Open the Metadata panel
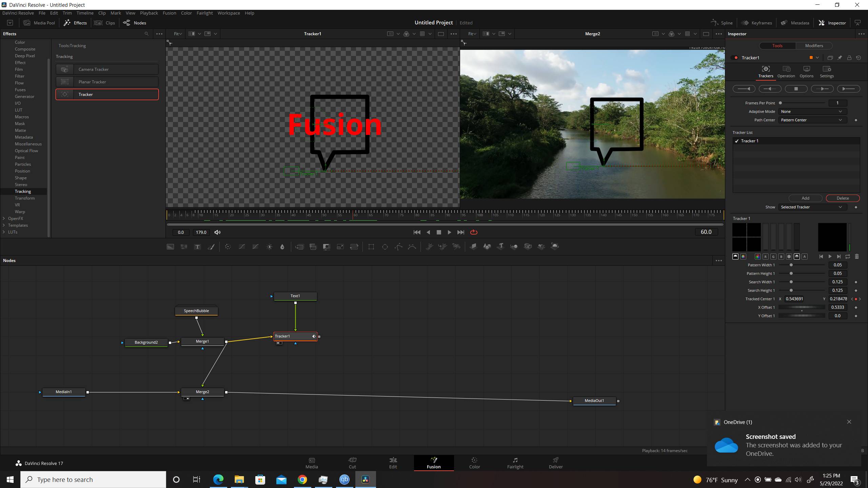Image resolution: width=868 pixels, height=488 pixels. pyautogui.click(x=795, y=23)
